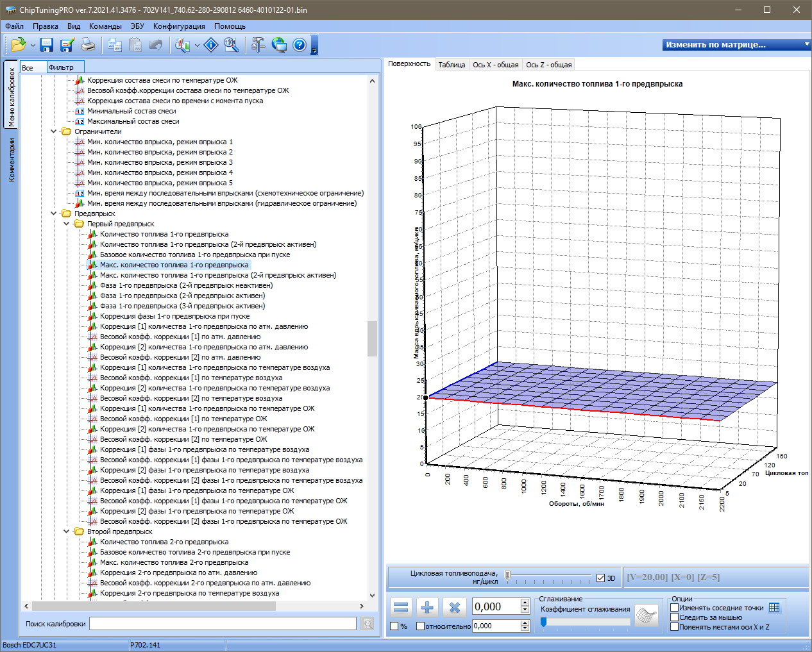
Task: Collapse the 'Первый предвпрыск' folder
Action: click(67, 224)
